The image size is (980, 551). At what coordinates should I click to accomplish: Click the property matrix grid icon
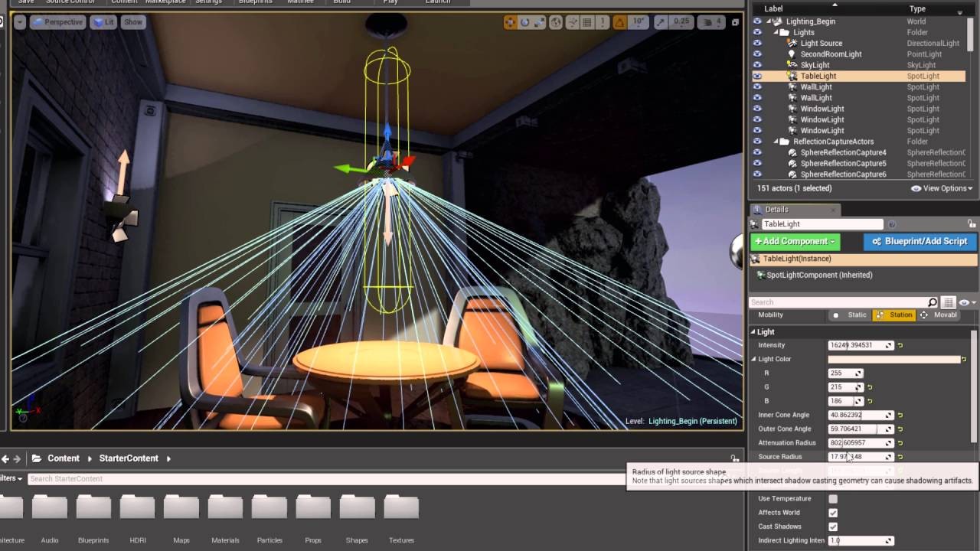tap(948, 302)
